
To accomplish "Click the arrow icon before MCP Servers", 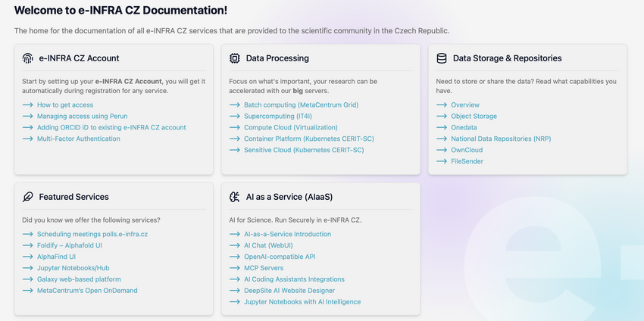I will point(235,268).
